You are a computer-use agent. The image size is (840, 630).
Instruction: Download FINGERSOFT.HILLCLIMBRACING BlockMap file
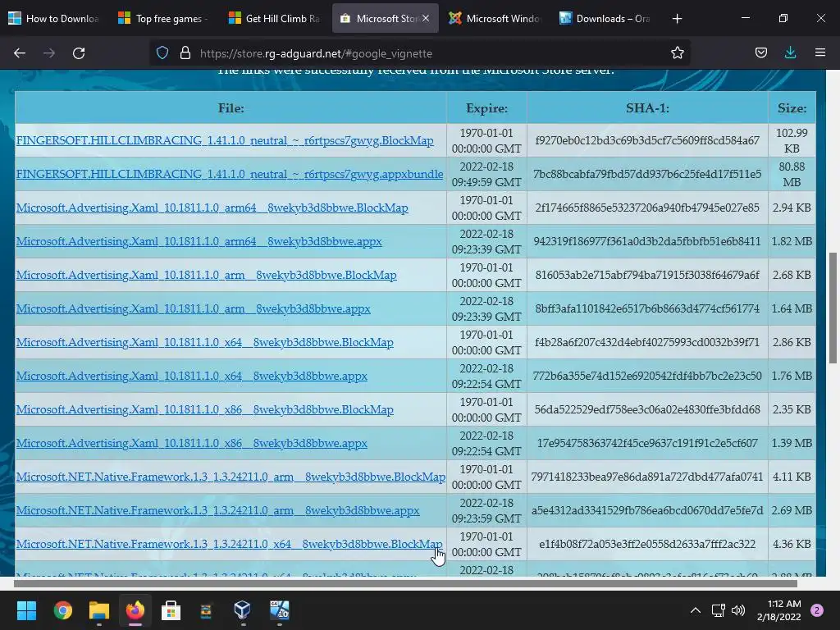click(225, 140)
